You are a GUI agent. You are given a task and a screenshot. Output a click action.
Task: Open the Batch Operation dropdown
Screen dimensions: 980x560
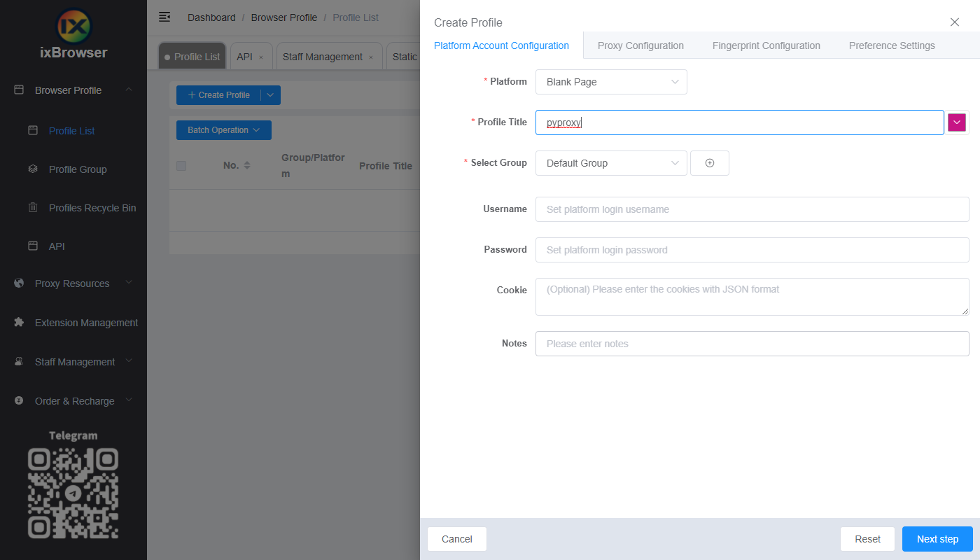point(224,130)
